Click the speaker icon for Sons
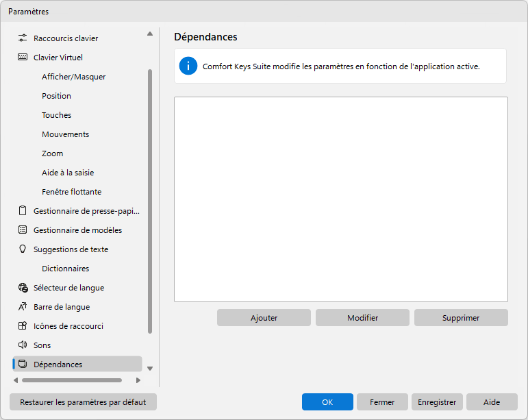Viewport: 528px width, 420px height. pyautogui.click(x=23, y=345)
